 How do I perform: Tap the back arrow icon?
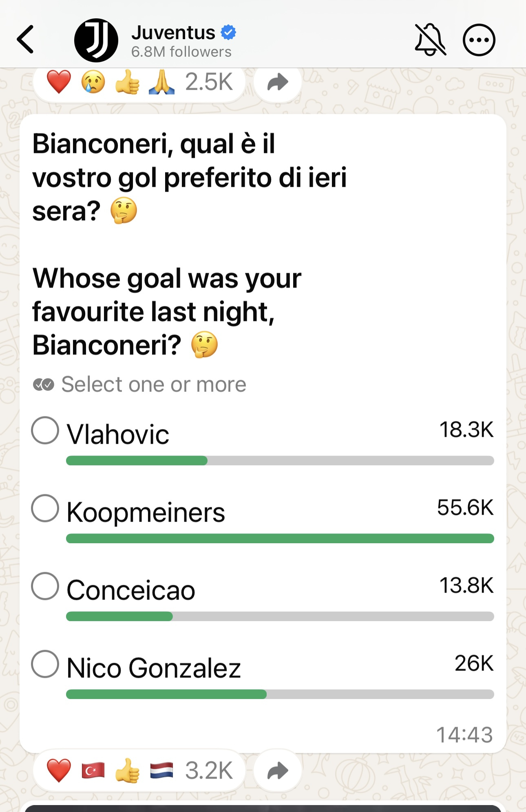tap(25, 40)
